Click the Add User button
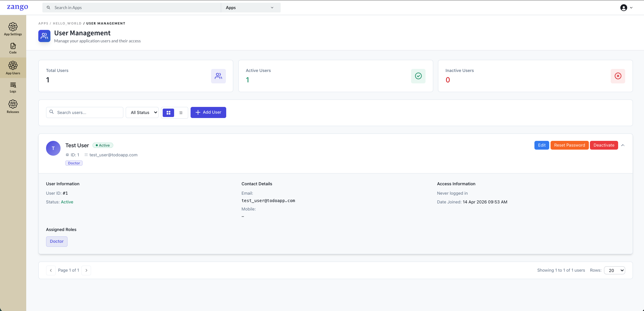The image size is (644, 311). pyautogui.click(x=208, y=112)
